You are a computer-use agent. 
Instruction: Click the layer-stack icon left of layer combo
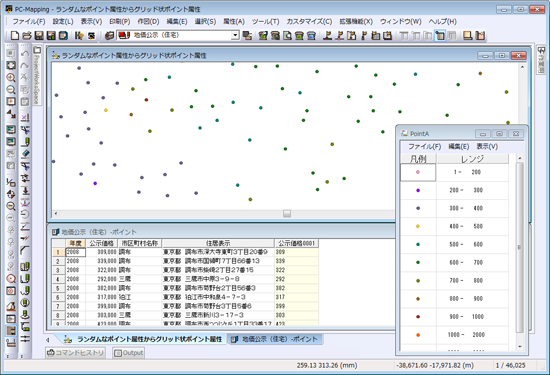[109, 35]
